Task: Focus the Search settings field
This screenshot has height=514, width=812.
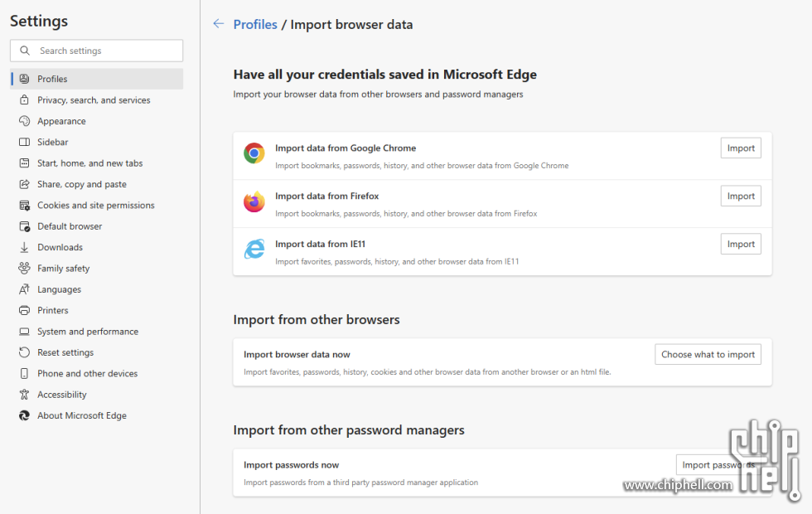Action: point(96,51)
